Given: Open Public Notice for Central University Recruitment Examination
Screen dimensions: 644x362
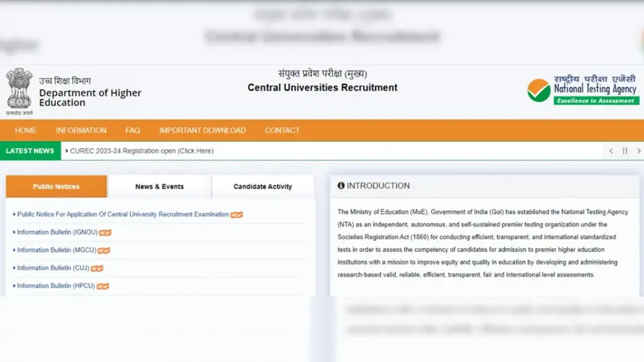Looking at the screenshot, I should point(123,214).
